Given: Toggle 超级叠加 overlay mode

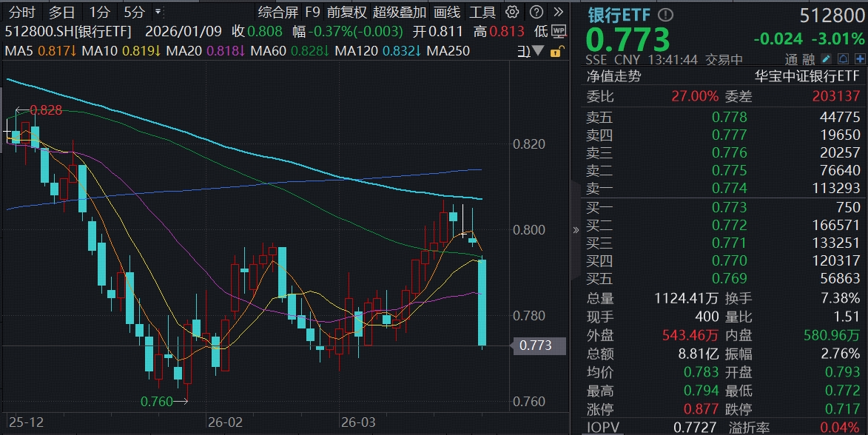Looking at the screenshot, I should [x=400, y=12].
